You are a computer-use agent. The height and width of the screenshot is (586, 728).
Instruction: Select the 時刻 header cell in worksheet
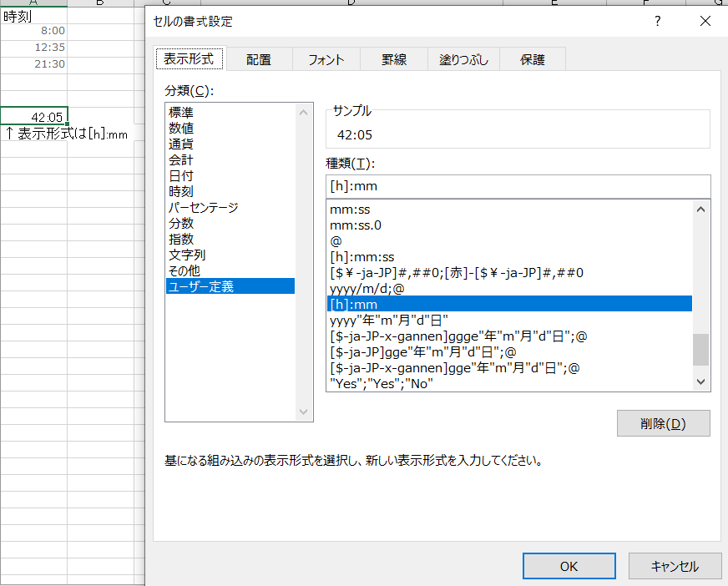34,16
